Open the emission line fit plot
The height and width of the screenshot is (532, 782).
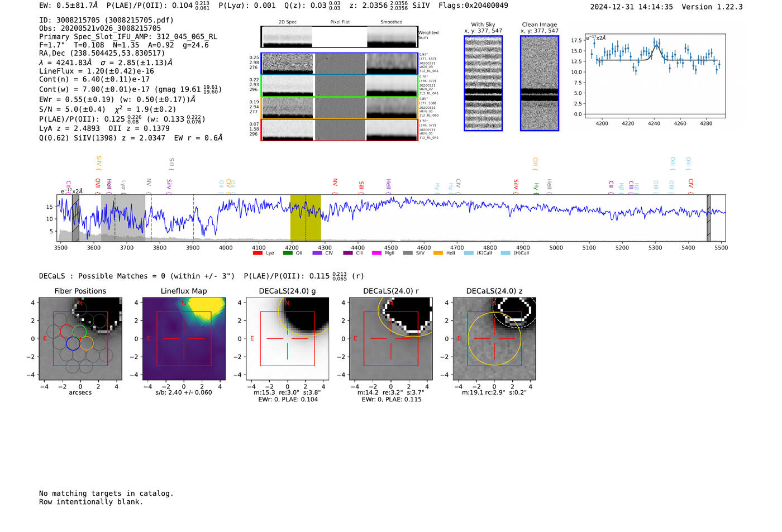(x=655, y=76)
